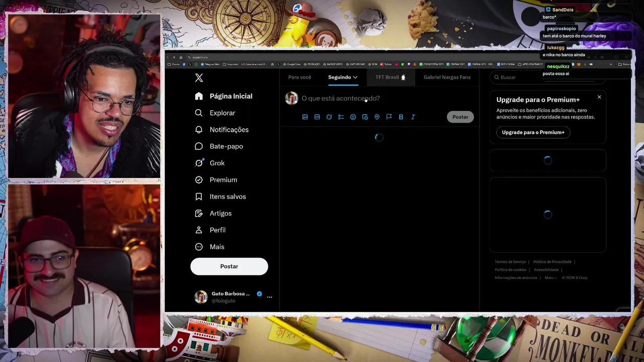This screenshot has width=644, height=362.
Task: Open Artigos in the sidebar
Action: coord(213,213)
